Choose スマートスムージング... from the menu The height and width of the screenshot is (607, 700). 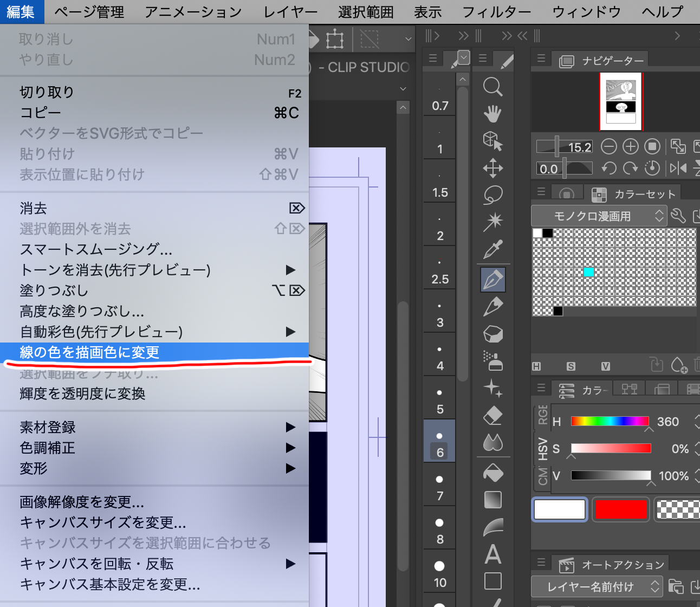(x=154, y=249)
